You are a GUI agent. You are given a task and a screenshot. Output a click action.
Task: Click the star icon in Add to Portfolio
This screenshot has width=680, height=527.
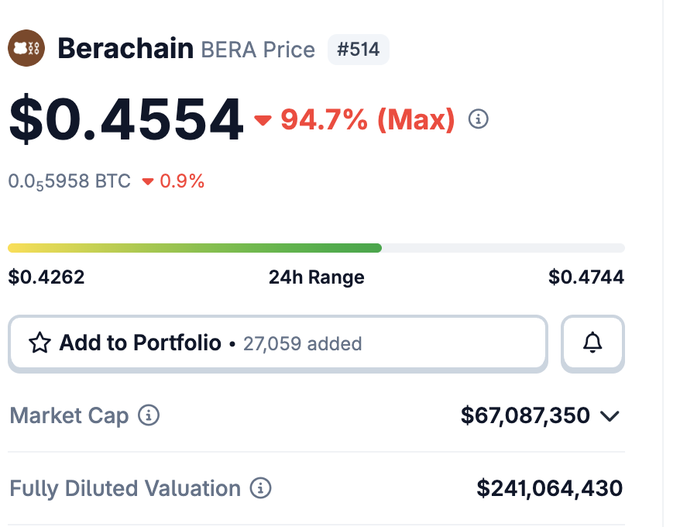pyautogui.click(x=40, y=344)
